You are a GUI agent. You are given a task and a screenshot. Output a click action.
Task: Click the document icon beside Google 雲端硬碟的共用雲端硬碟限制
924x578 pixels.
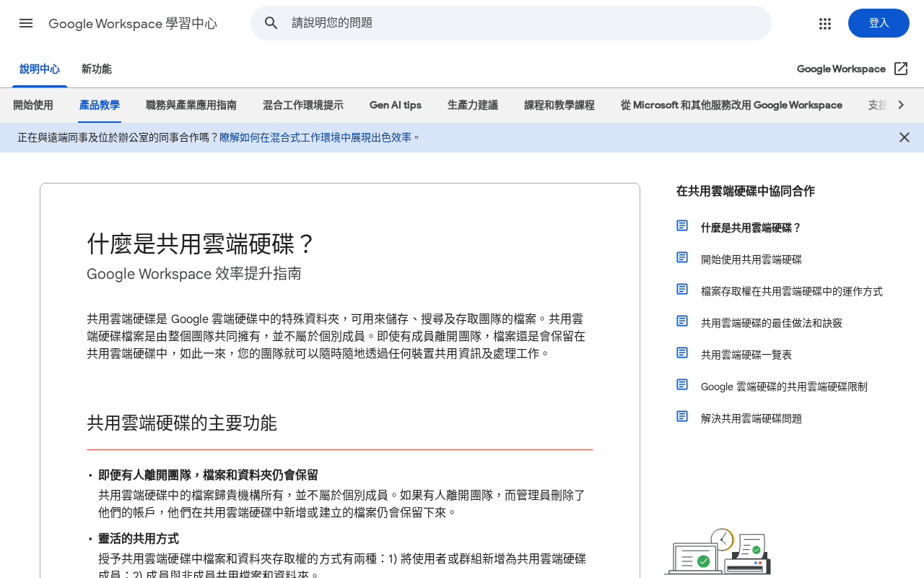682,385
